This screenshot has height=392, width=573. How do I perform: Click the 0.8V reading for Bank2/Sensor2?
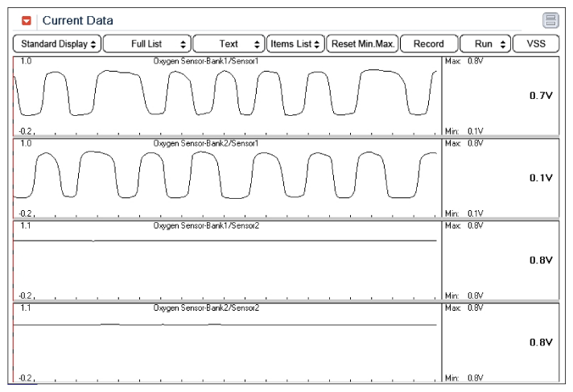tap(540, 342)
